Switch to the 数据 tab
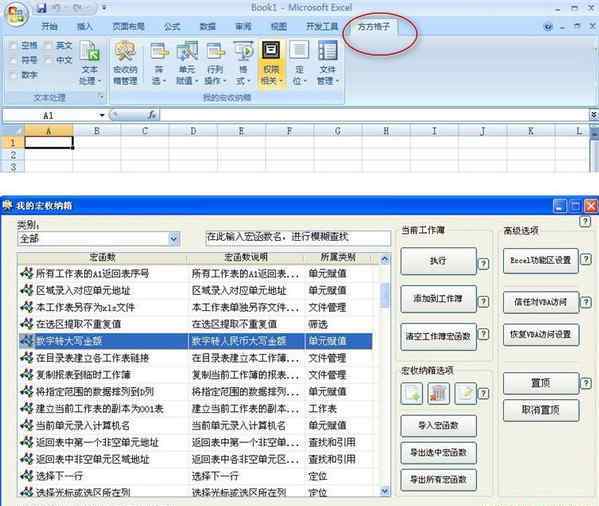Viewport: 599px width, 506px height. [x=208, y=26]
